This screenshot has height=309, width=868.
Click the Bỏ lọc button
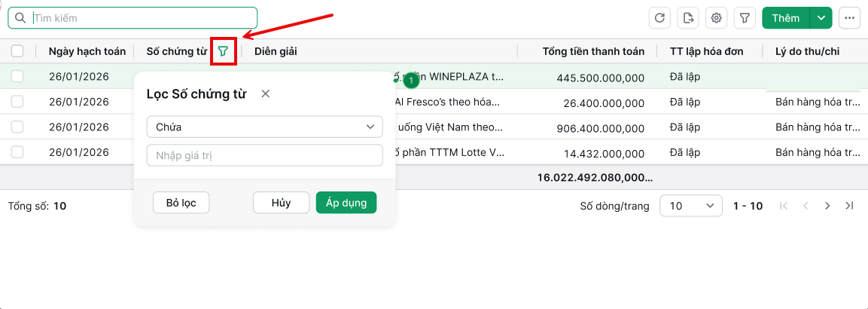coord(181,203)
